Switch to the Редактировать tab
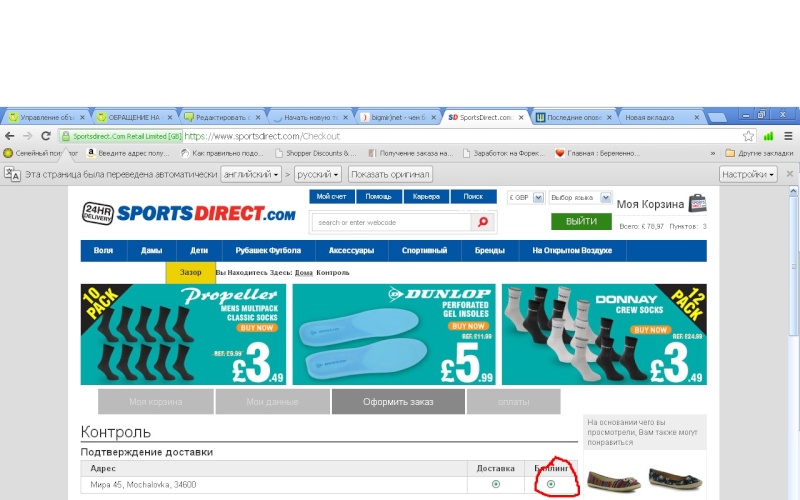 click(221, 117)
